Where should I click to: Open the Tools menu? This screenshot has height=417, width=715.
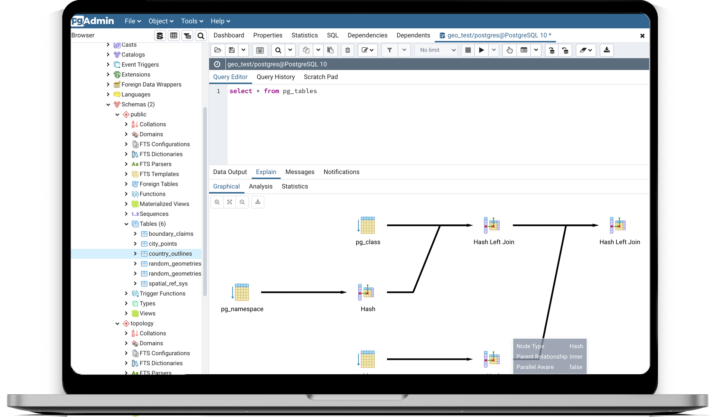click(192, 21)
